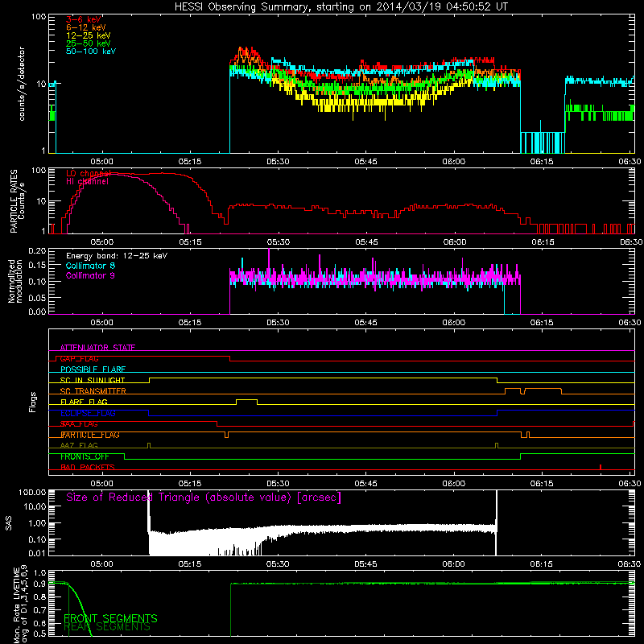Click the REAR SEGMENTS legend label
This screenshot has height=644, width=644.
(x=107, y=627)
